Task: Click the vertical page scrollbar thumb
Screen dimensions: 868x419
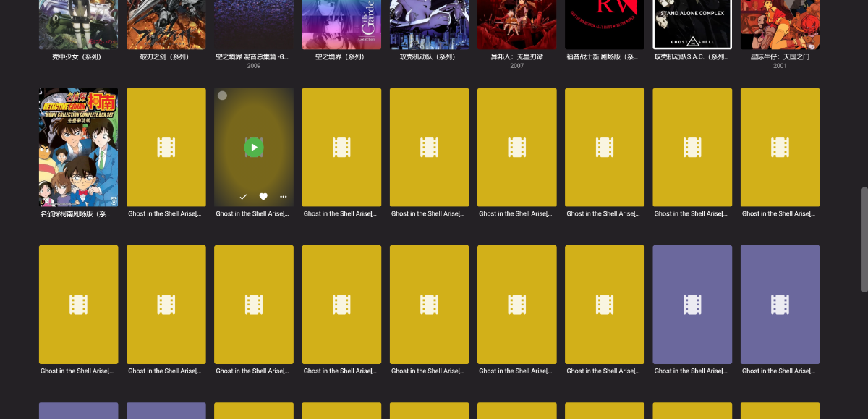Action: click(864, 240)
